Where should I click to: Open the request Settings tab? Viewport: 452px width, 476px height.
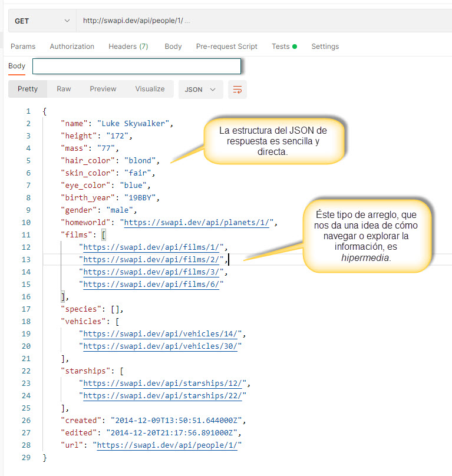tap(325, 46)
